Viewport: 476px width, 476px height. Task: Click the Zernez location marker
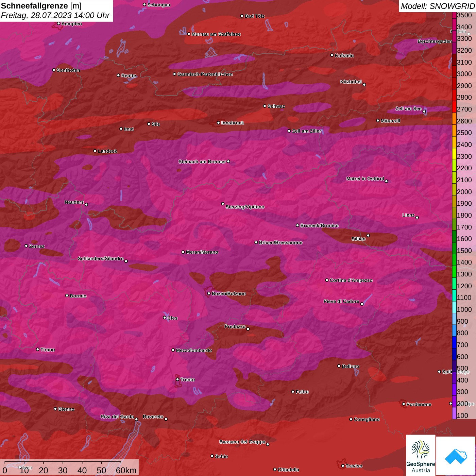(26, 246)
